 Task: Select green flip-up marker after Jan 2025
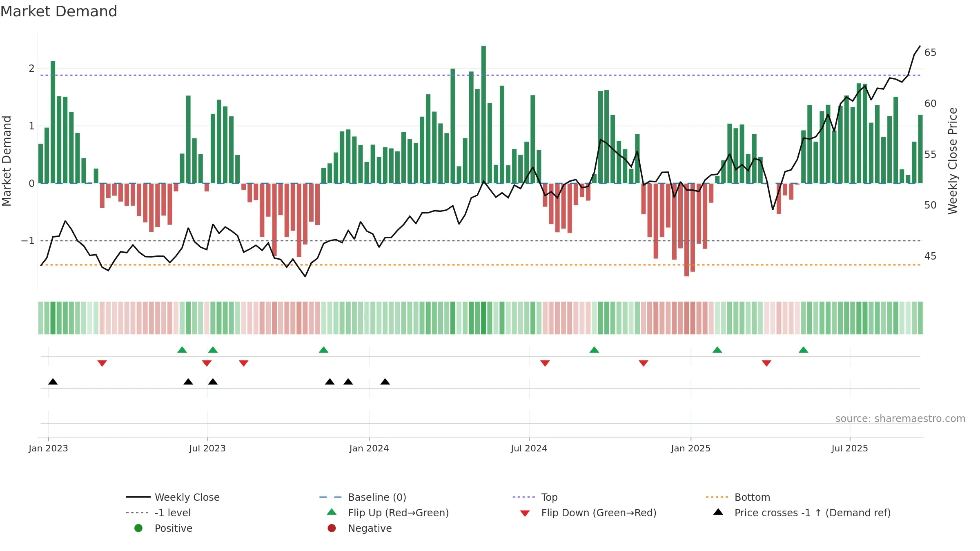pos(717,350)
